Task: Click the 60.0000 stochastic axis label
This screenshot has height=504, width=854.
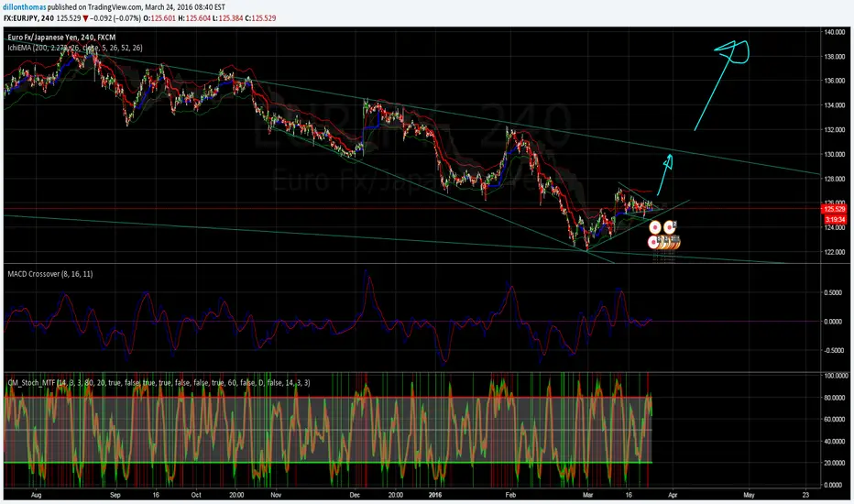Action: pyautogui.click(x=835, y=420)
